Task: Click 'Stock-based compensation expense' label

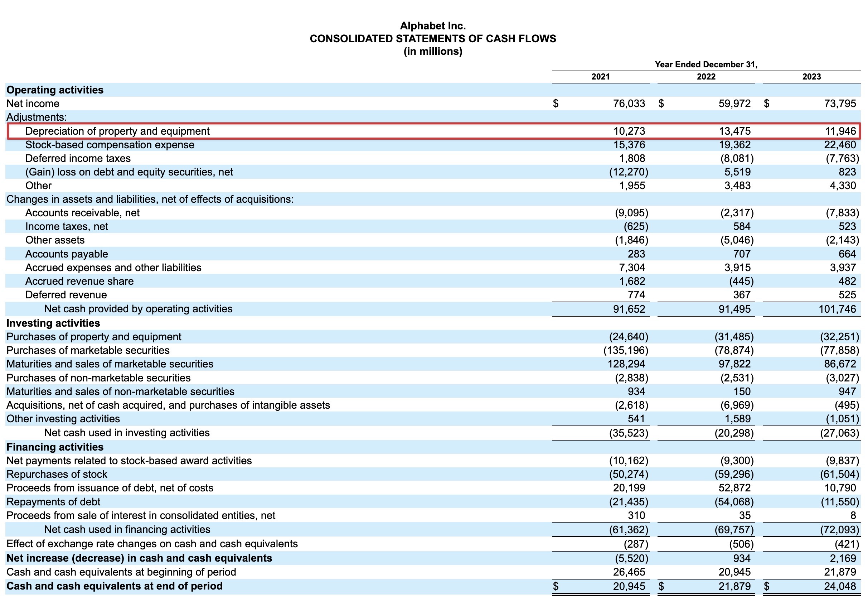Action: (x=110, y=145)
